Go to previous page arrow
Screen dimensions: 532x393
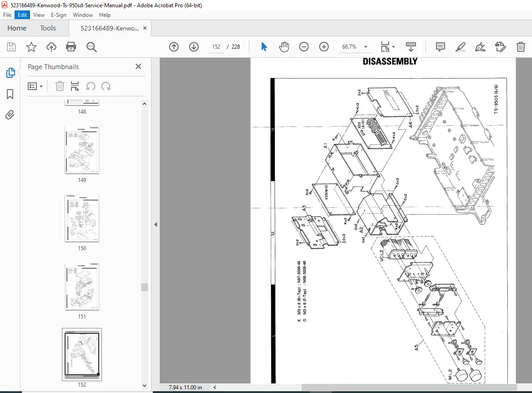(174, 47)
